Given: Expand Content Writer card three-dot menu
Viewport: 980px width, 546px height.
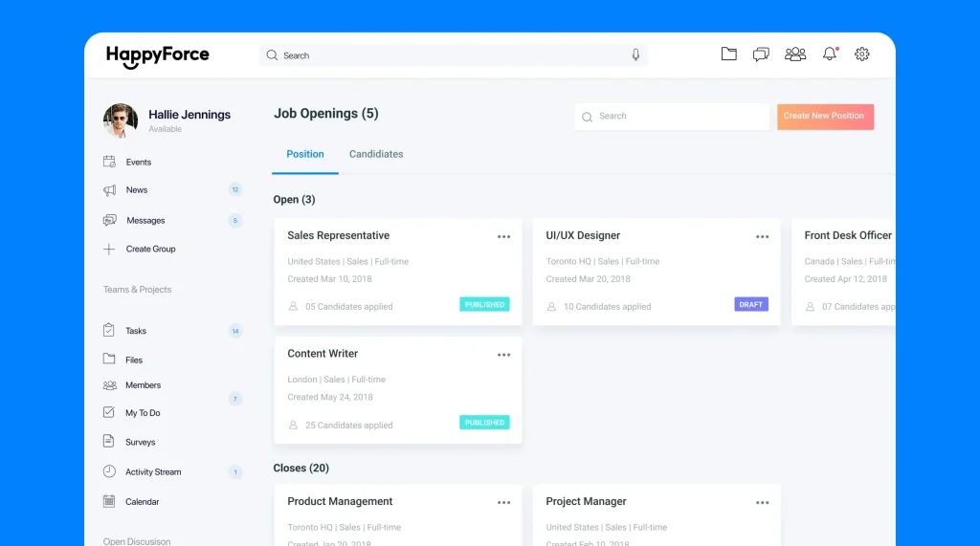Looking at the screenshot, I should (503, 355).
